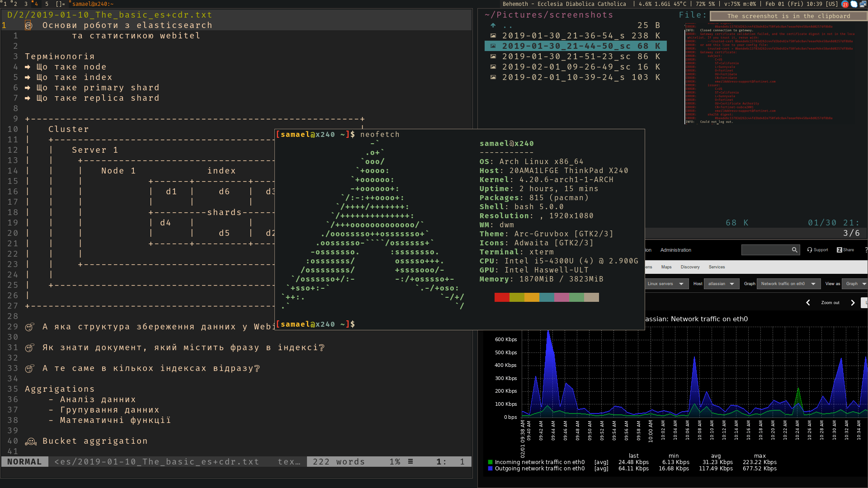Click the next period right arrow

(853, 303)
